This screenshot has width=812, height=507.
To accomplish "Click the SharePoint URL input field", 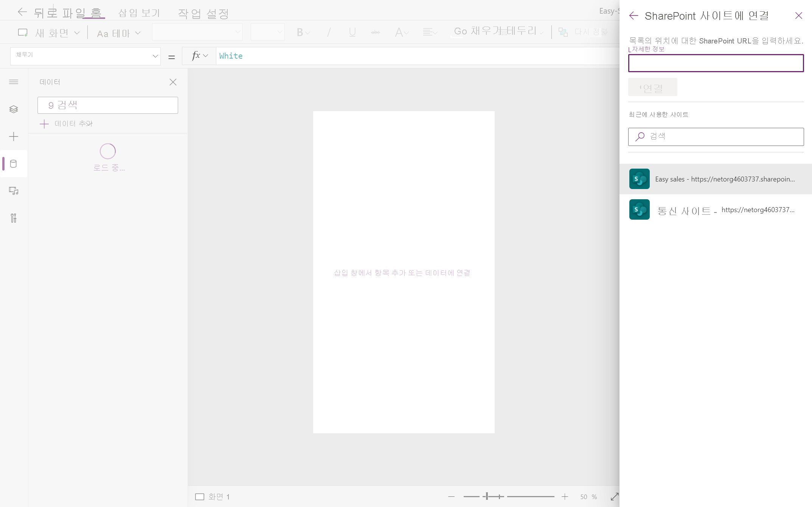I will pyautogui.click(x=716, y=63).
